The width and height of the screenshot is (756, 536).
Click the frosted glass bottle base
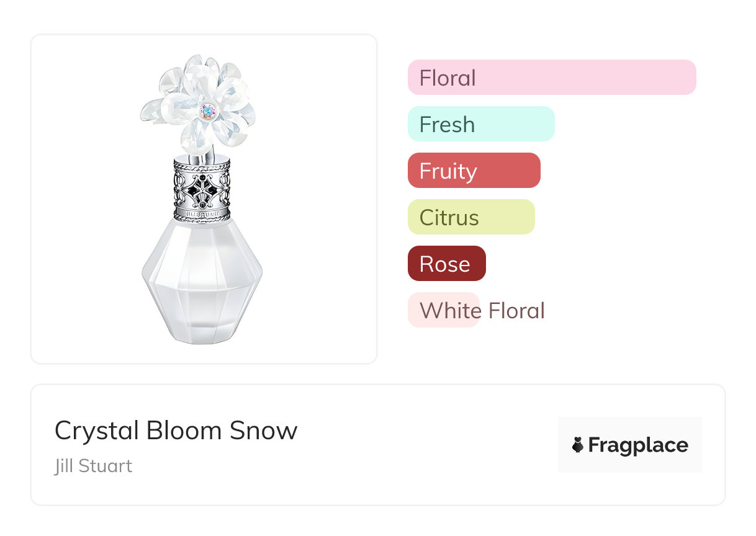pos(202,285)
